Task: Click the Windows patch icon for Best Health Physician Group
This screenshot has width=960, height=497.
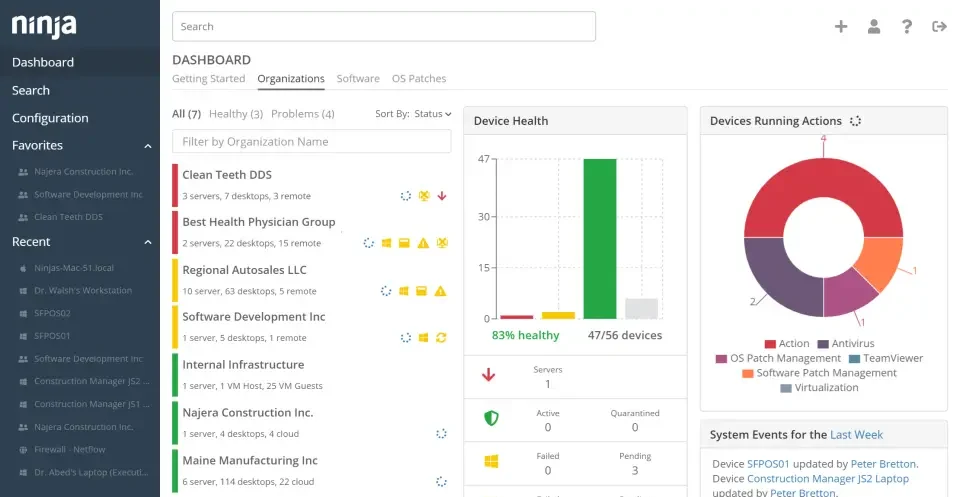Action: 386,243
